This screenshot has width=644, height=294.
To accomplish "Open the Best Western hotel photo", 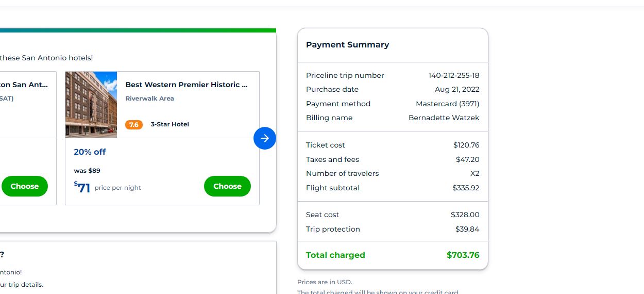I will tap(91, 105).
